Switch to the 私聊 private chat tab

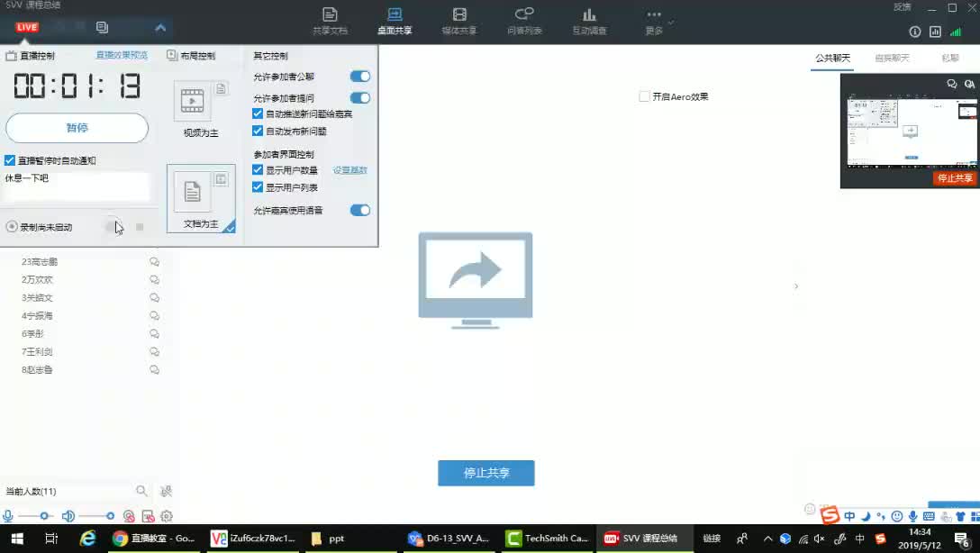coord(950,59)
